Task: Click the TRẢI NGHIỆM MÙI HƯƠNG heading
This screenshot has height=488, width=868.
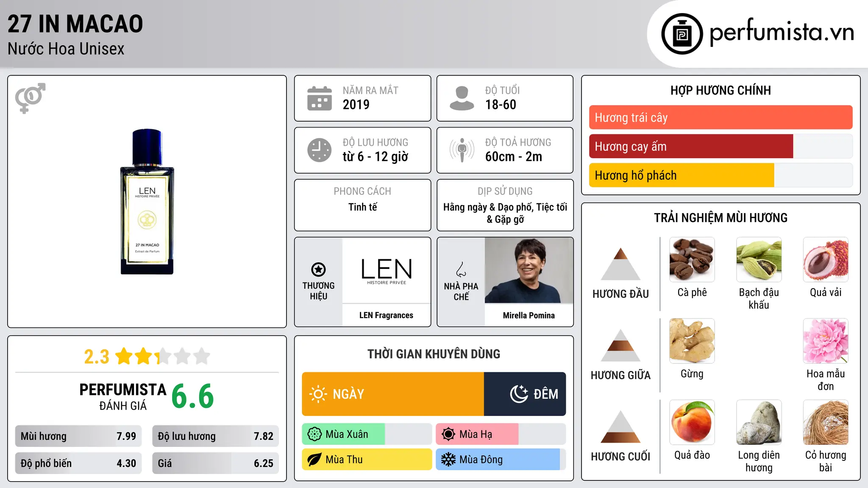Action: click(721, 218)
